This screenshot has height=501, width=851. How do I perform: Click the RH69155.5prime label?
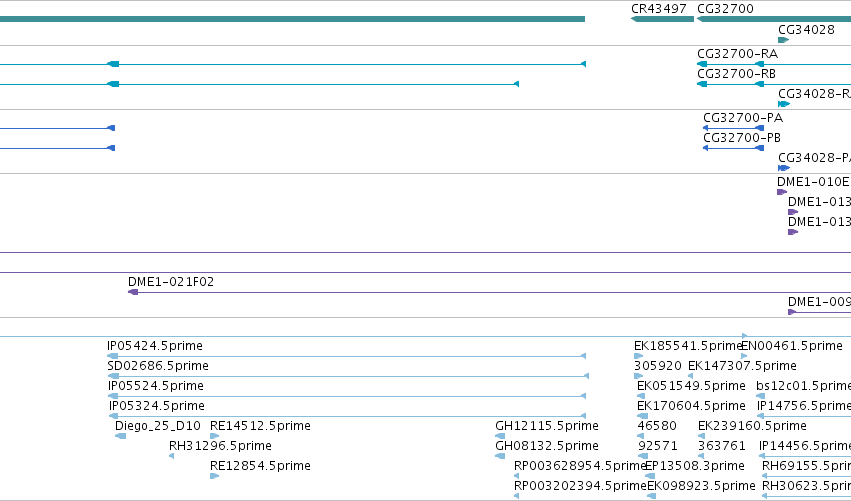pos(806,466)
